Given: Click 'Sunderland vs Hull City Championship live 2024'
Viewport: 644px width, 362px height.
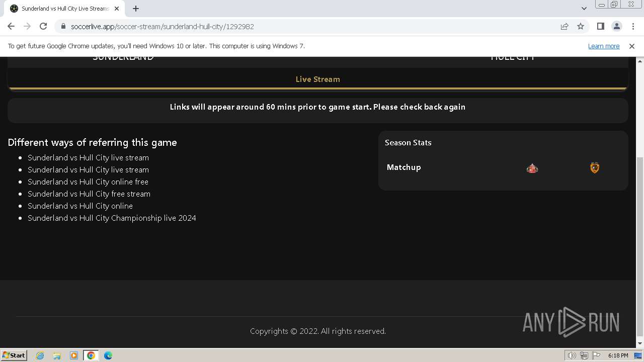Looking at the screenshot, I should pyautogui.click(x=112, y=218).
